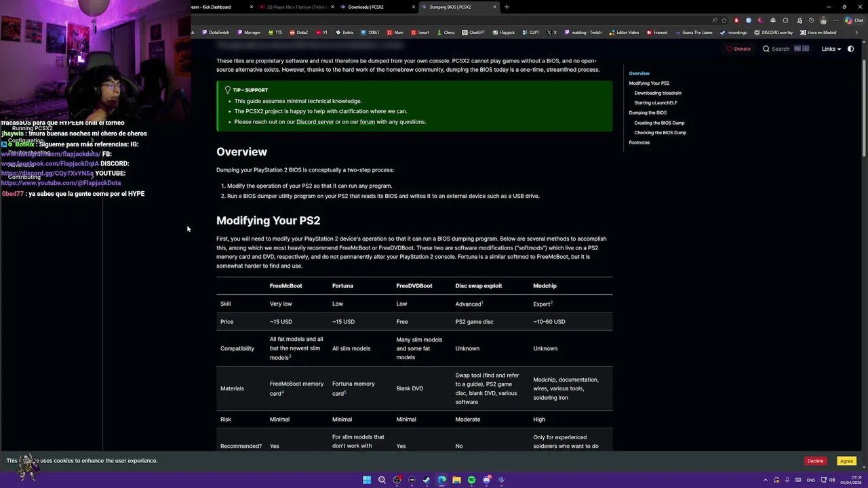Image resolution: width=868 pixels, height=488 pixels.
Task: Click the page vertical scrollbar thumb
Action: (x=863, y=108)
